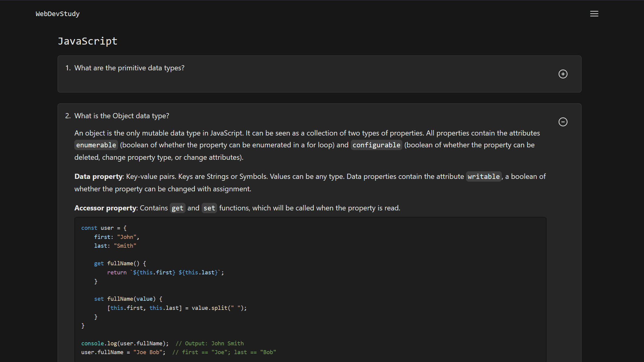Expand question 1 with the plus icon

[563, 74]
